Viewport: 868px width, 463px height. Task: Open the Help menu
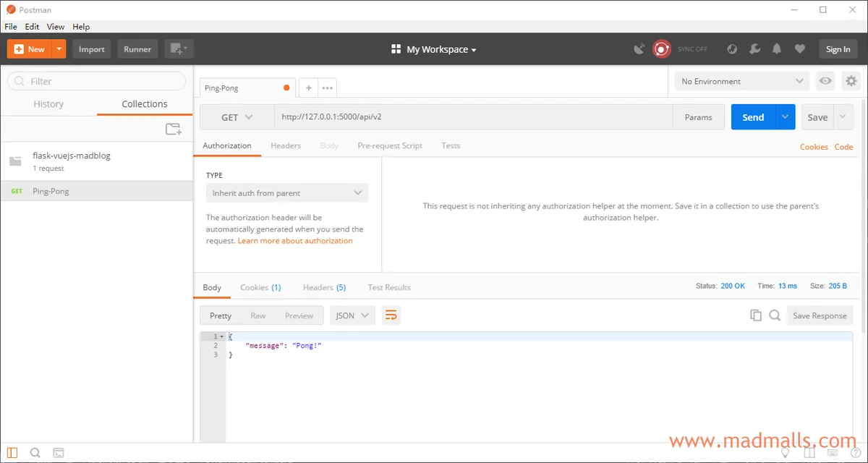point(81,27)
